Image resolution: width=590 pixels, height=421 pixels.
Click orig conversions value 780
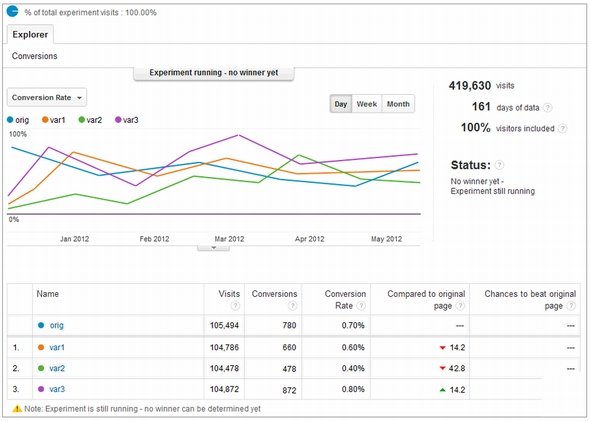(x=289, y=325)
